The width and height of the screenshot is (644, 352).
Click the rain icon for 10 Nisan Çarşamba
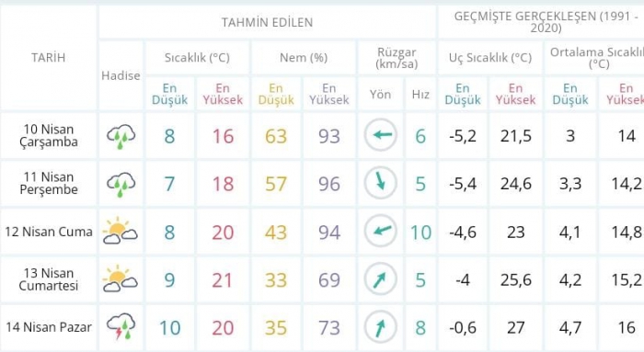pyautogui.click(x=121, y=136)
